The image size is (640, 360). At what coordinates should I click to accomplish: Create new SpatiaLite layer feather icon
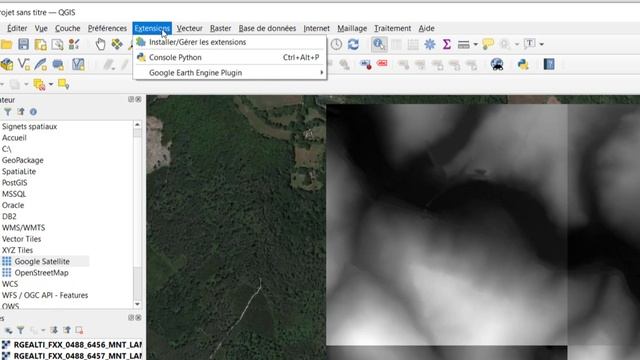coord(40,64)
